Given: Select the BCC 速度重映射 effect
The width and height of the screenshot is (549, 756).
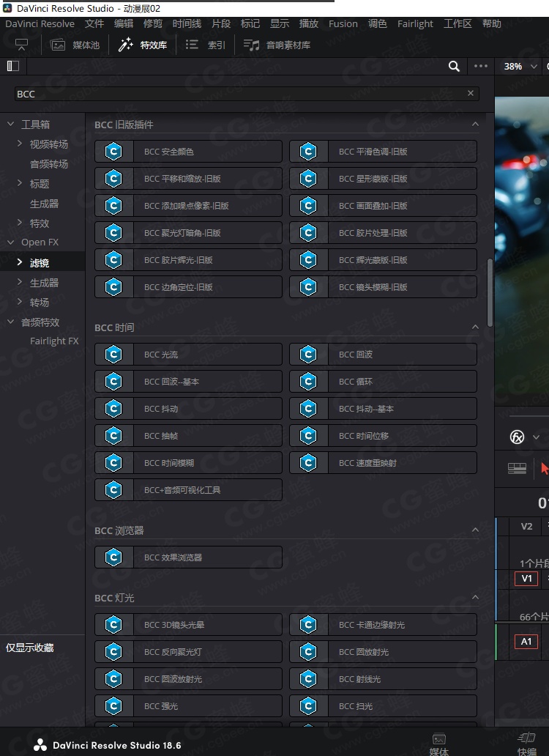Looking at the screenshot, I should (x=383, y=463).
